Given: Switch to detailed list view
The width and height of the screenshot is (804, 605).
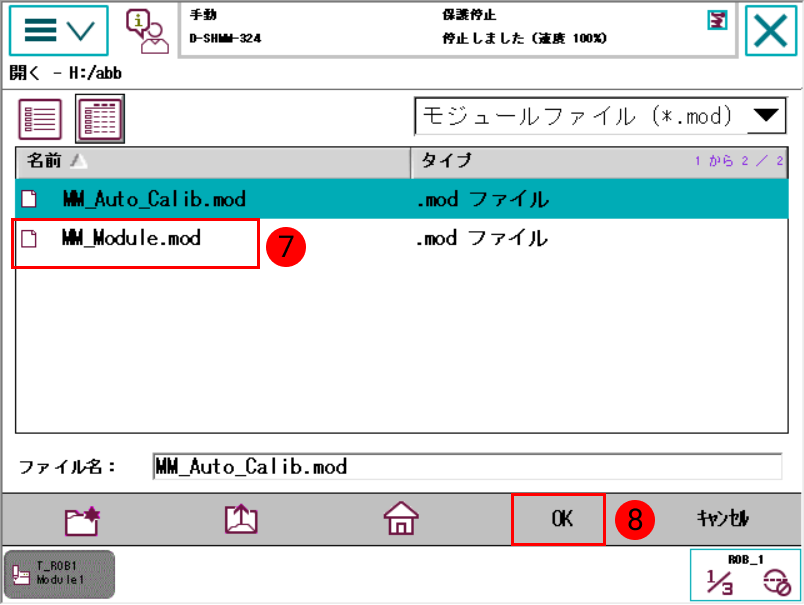Looking at the screenshot, I should [100, 119].
